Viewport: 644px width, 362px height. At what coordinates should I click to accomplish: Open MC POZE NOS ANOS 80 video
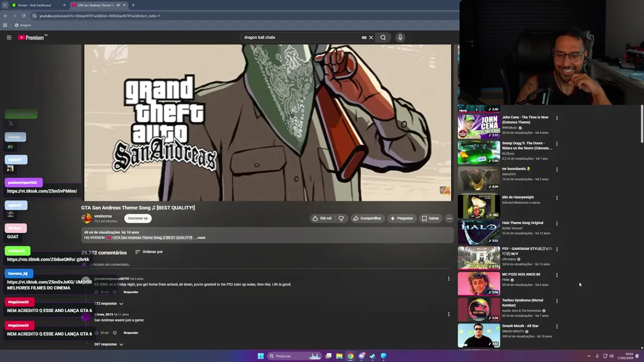478,283
